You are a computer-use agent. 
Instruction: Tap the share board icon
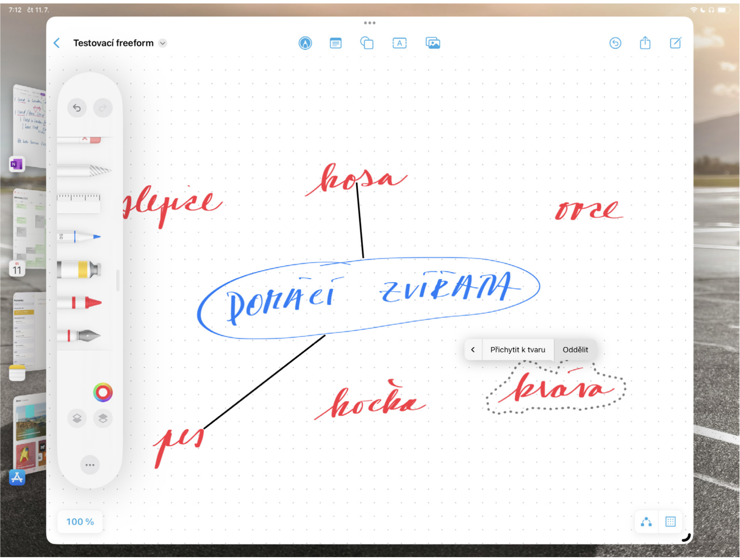(645, 43)
